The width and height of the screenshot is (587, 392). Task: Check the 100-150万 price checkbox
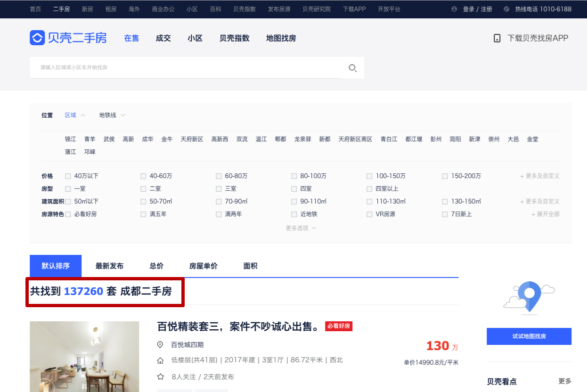coord(369,176)
